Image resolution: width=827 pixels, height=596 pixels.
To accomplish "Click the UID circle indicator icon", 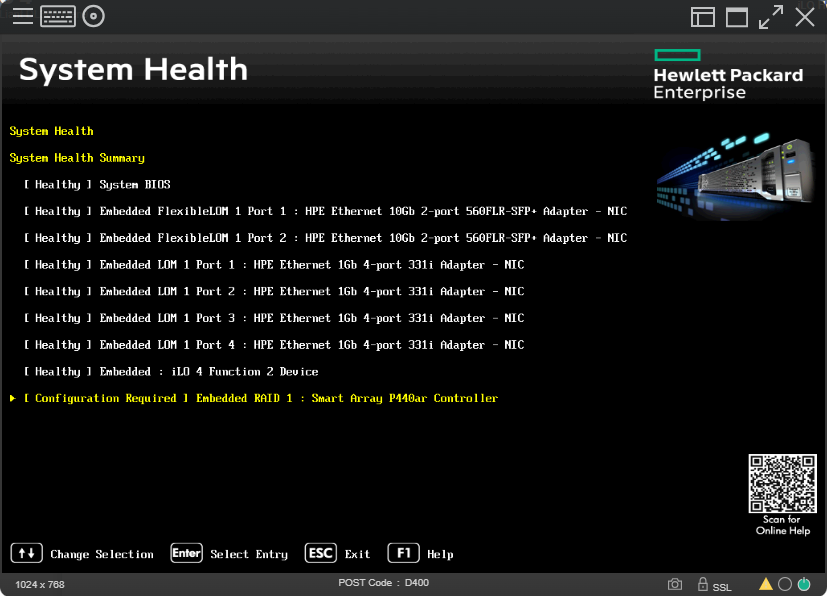I will click(785, 584).
